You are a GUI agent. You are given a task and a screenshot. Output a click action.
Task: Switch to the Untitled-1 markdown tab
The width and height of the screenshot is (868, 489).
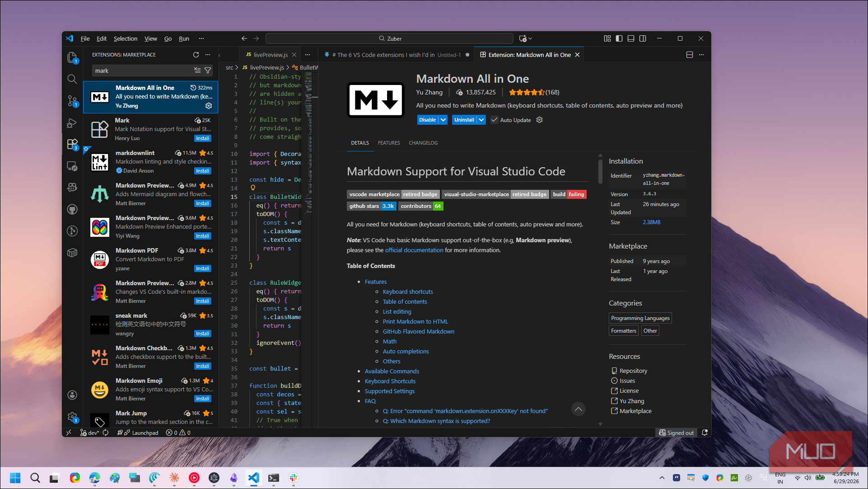click(396, 55)
